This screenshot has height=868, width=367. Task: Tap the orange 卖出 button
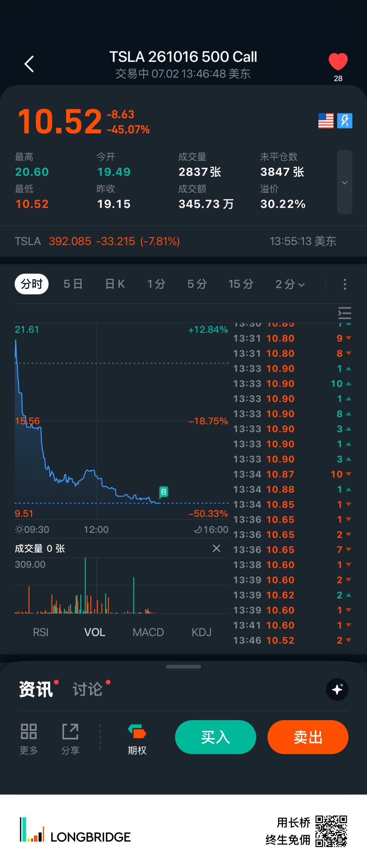point(308,737)
